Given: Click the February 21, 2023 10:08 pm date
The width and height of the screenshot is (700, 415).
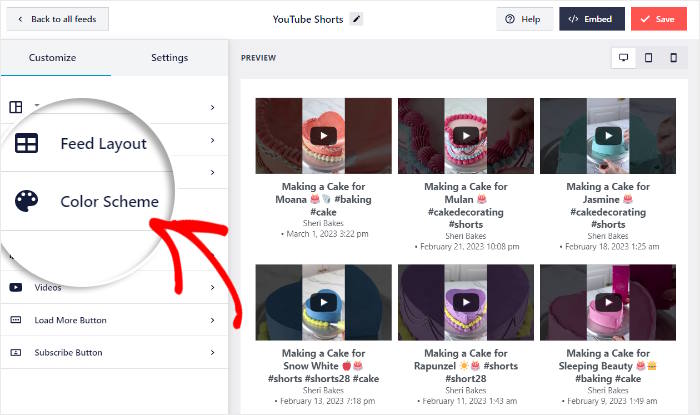Looking at the screenshot, I should [470, 246].
